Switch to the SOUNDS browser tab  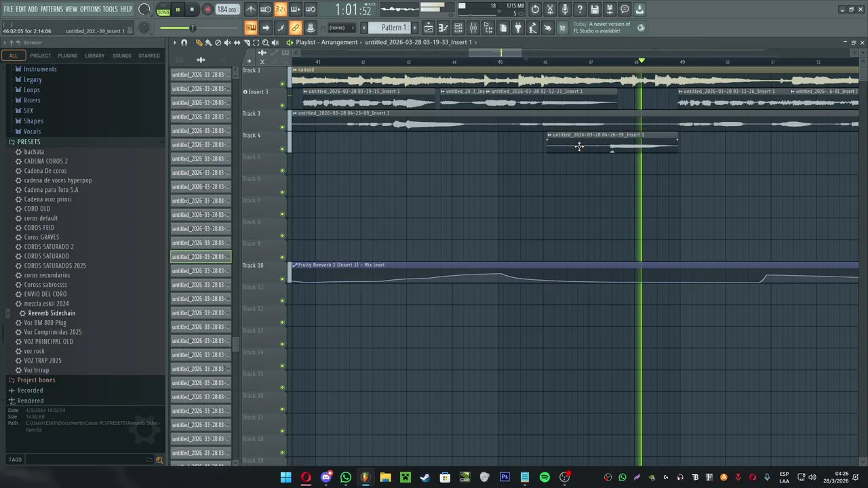pyautogui.click(x=122, y=56)
